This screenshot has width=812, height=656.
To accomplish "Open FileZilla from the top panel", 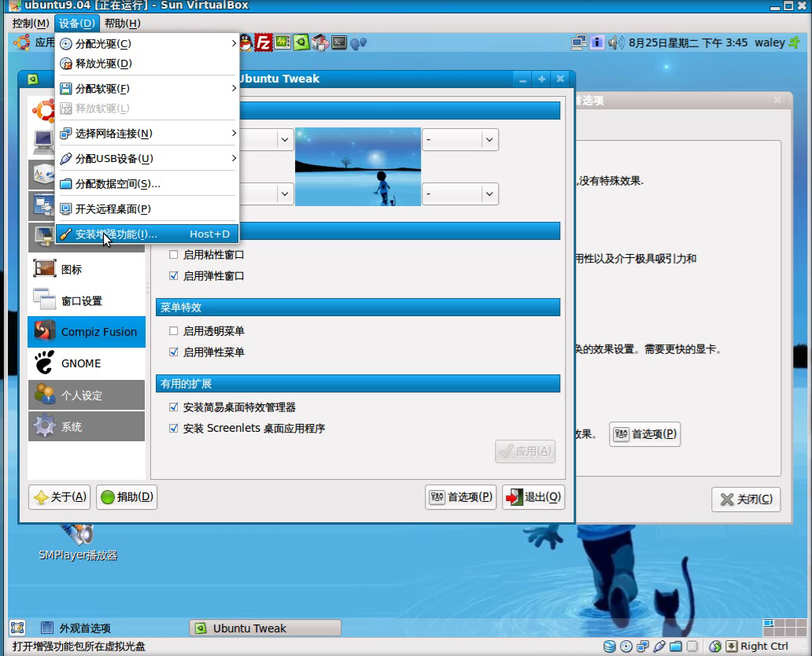I will 263,42.
